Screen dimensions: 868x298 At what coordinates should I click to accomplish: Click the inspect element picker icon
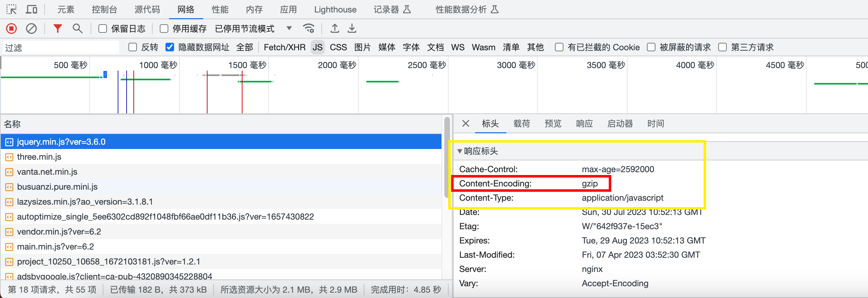pyautogui.click(x=11, y=9)
